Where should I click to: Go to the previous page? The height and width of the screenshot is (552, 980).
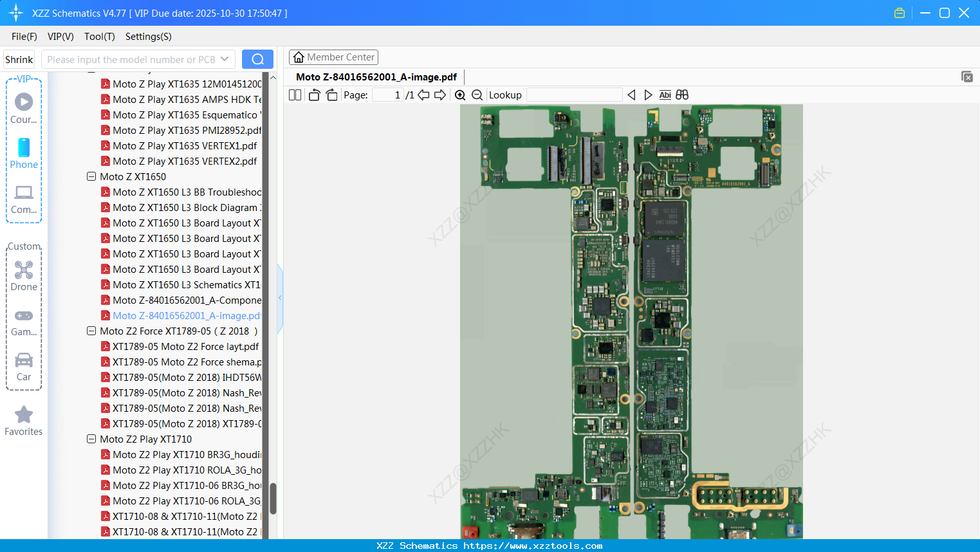[423, 95]
